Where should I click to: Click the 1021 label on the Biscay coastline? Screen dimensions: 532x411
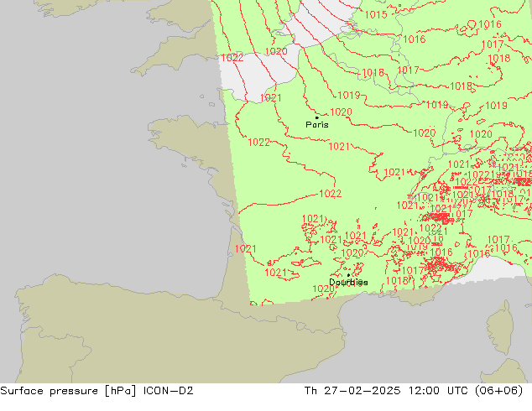245,249
